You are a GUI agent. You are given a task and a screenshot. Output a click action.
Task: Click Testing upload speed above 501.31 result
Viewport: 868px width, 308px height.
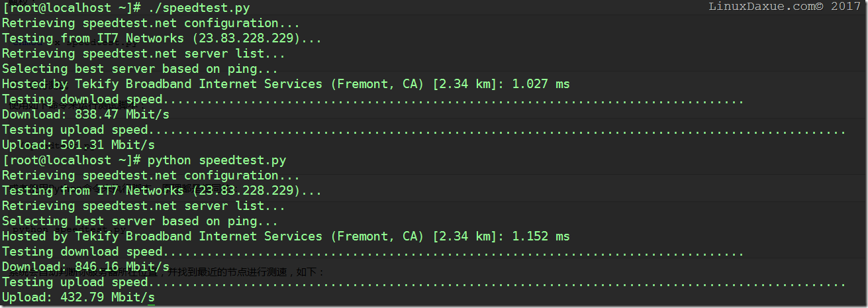coord(75,130)
